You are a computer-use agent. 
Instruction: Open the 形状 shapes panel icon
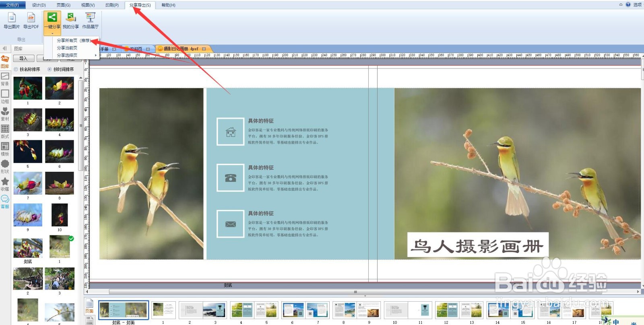(x=5, y=167)
